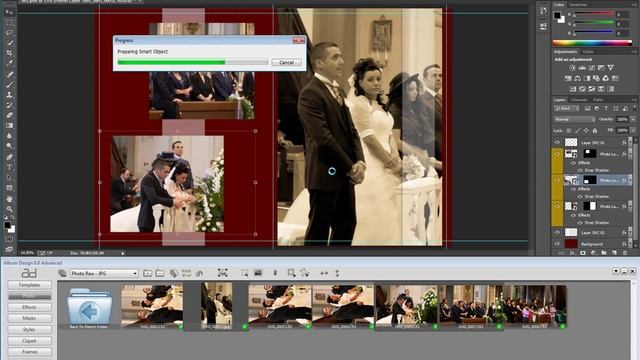The image size is (640, 360).
Task: Open the Frames section
Action: (29, 351)
